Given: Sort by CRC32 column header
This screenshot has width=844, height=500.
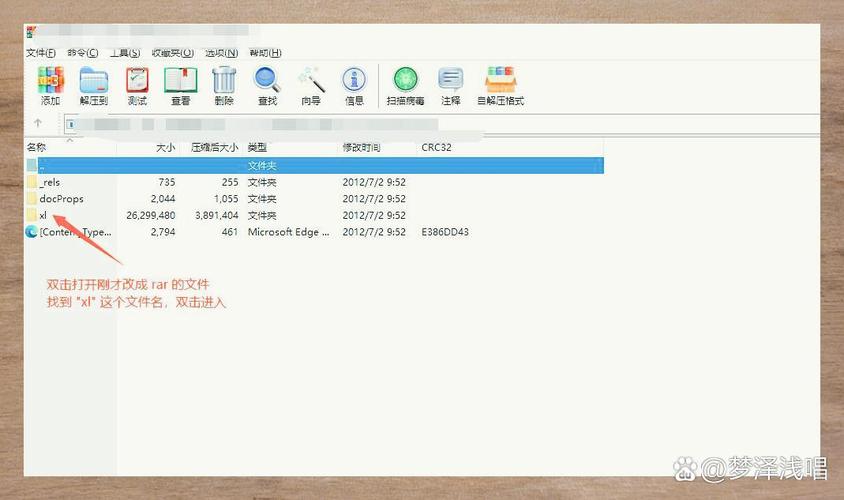Looking at the screenshot, I should click(x=436, y=147).
